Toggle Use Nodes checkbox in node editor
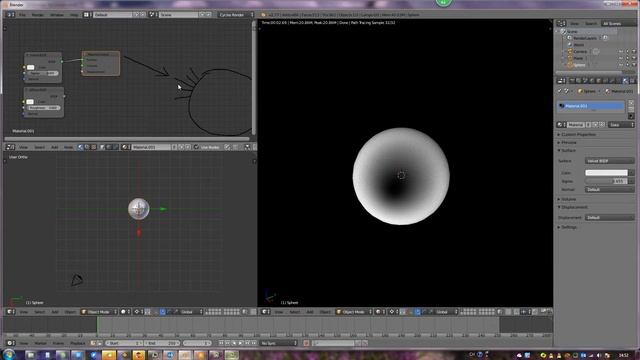The image size is (640, 360). click(196, 147)
